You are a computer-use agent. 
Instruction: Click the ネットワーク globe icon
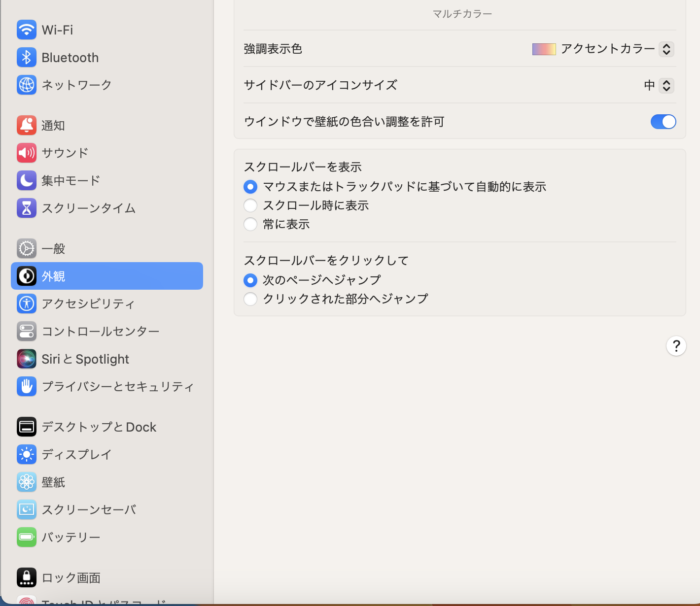click(27, 85)
